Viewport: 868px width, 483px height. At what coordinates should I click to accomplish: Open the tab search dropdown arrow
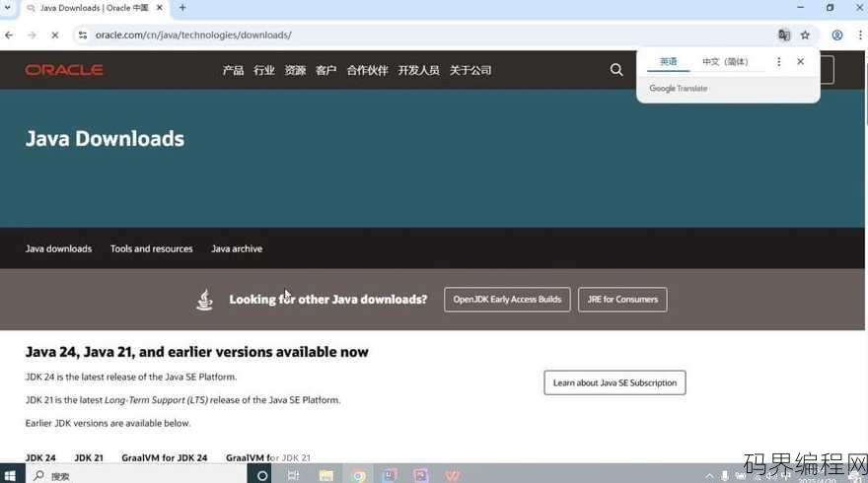8,8
